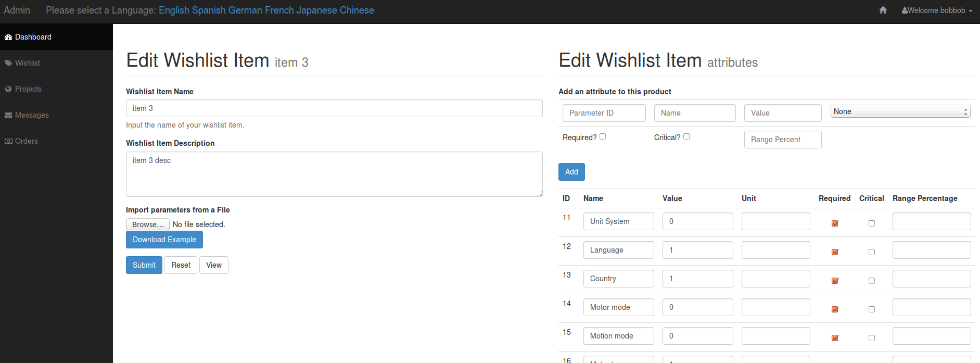Focus the Wishlist Item Name field
Image resolution: width=980 pixels, height=363 pixels.
334,108
